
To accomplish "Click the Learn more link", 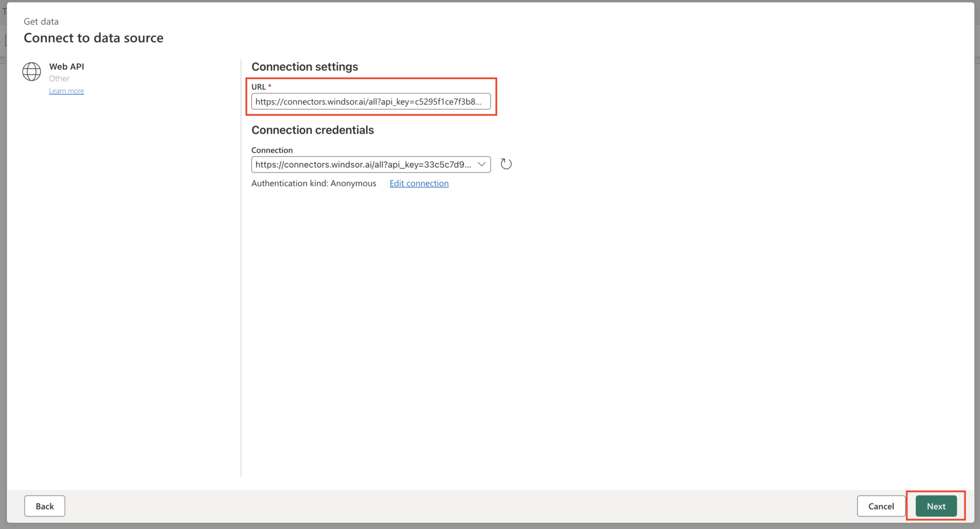I will pos(66,91).
